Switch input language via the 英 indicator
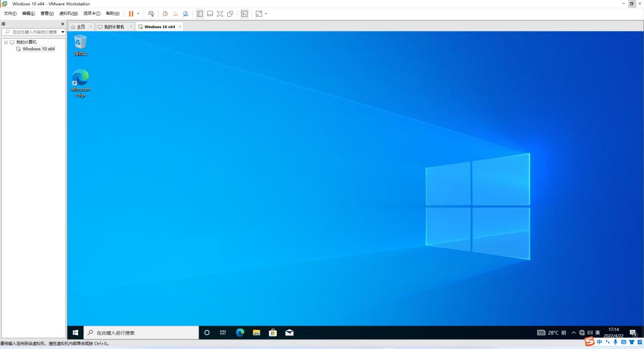This screenshot has height=349, width=644. pos(598,332)
